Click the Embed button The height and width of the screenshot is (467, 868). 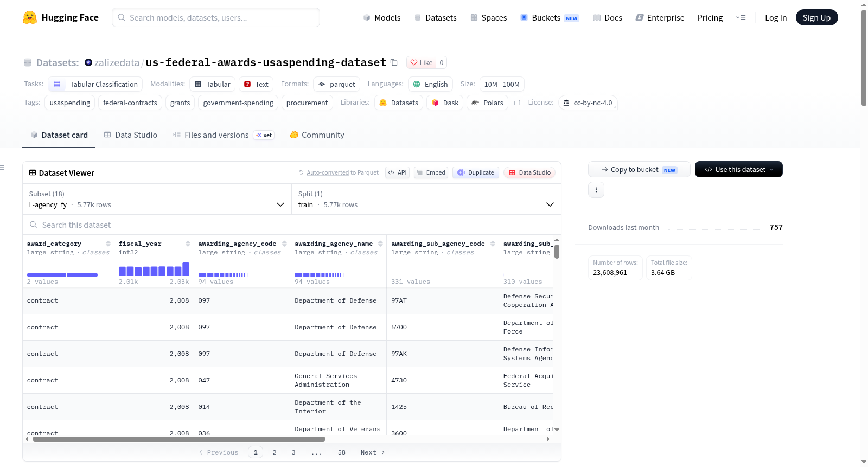[431, 172]
